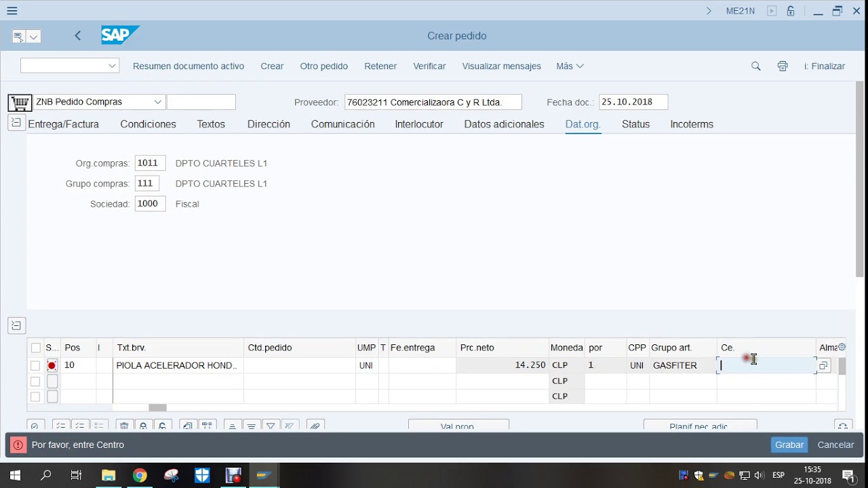Click Resumen documento activo
The height and width of the screenshot is (488, 868).
[189, 66]
